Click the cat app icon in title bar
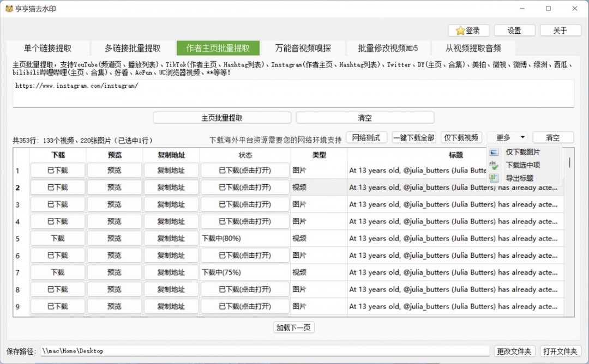The width and height of the screenshot is (589, 364). coord(9,9)
